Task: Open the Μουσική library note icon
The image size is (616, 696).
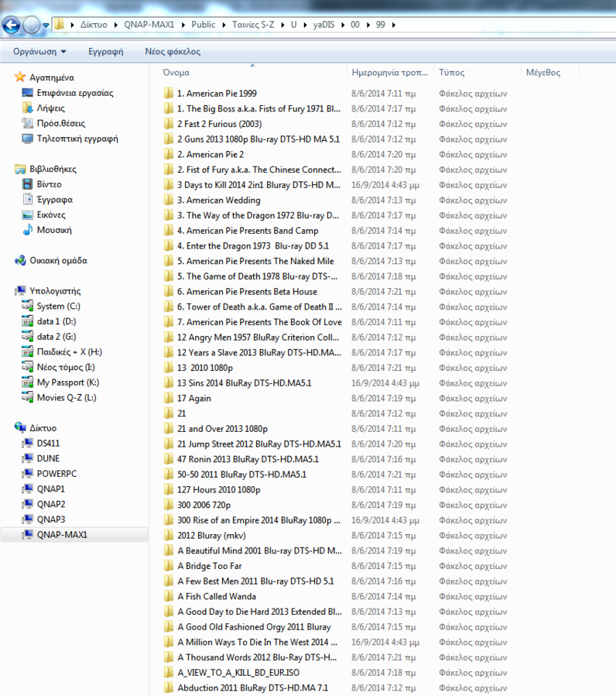Action: pyautogui.click(x=28, y=229)
